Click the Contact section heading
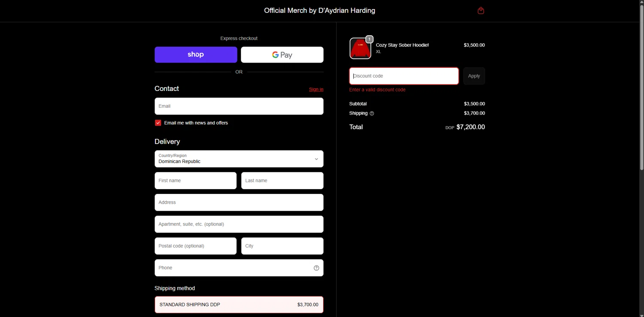 tap(167, 89)
